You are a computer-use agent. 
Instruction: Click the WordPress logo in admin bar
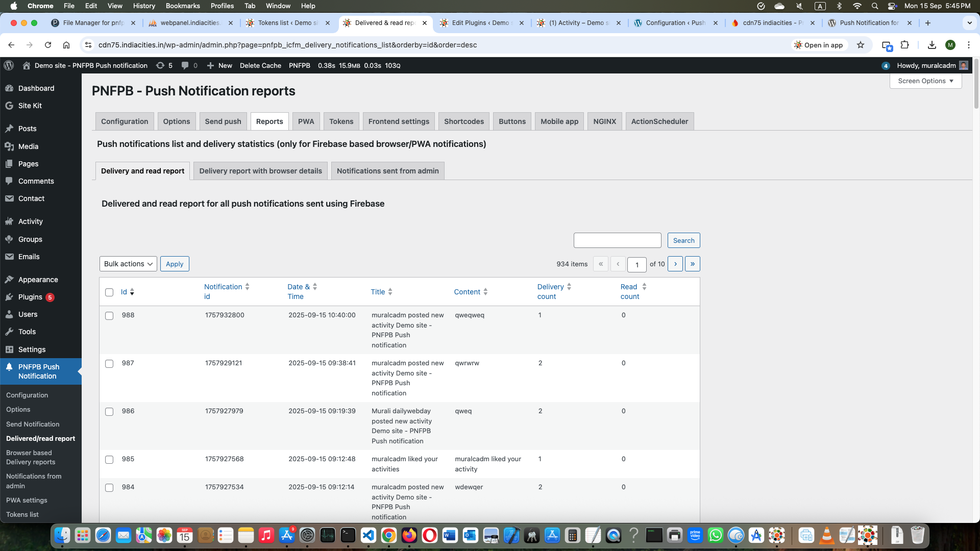(x=9, y=65)
